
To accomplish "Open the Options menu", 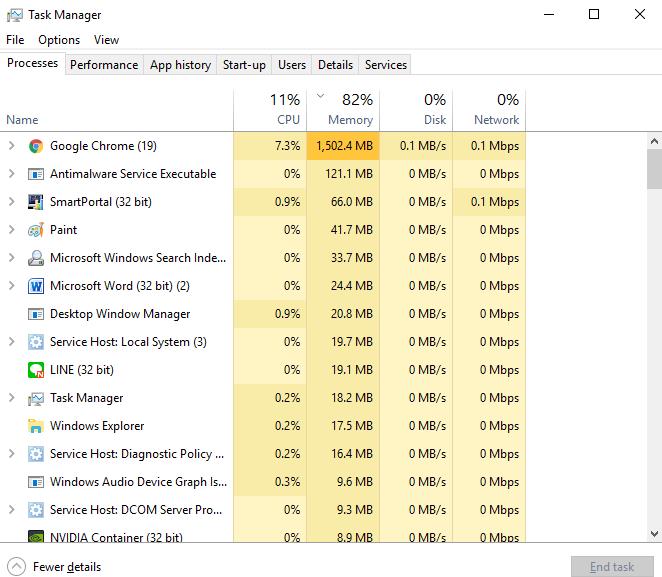I will pos(59,40).
